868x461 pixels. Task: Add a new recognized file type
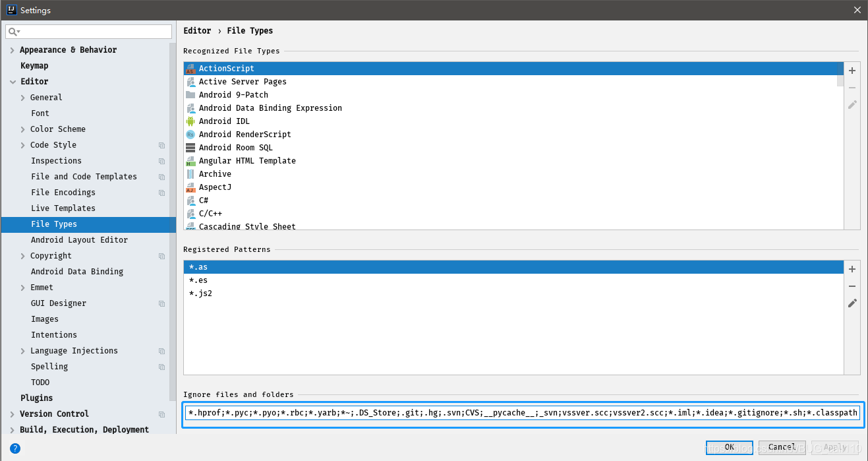pyautogui.click(x=852, y=71)
